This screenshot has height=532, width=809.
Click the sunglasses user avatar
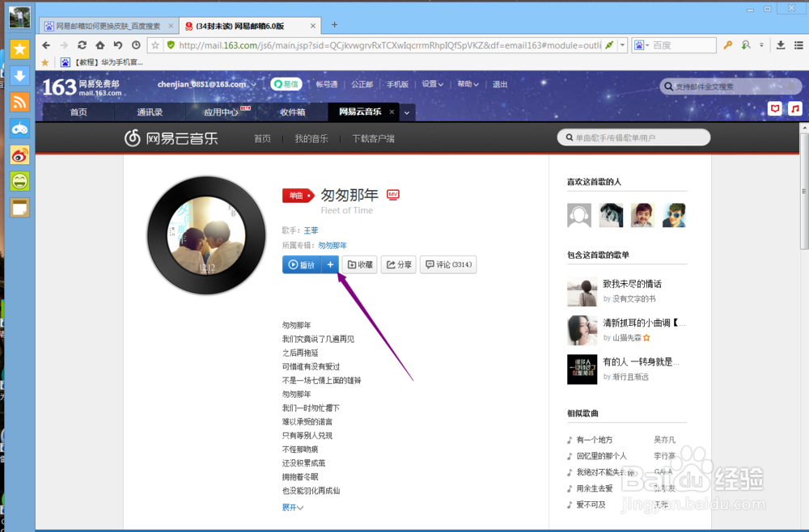click(674, 215)
